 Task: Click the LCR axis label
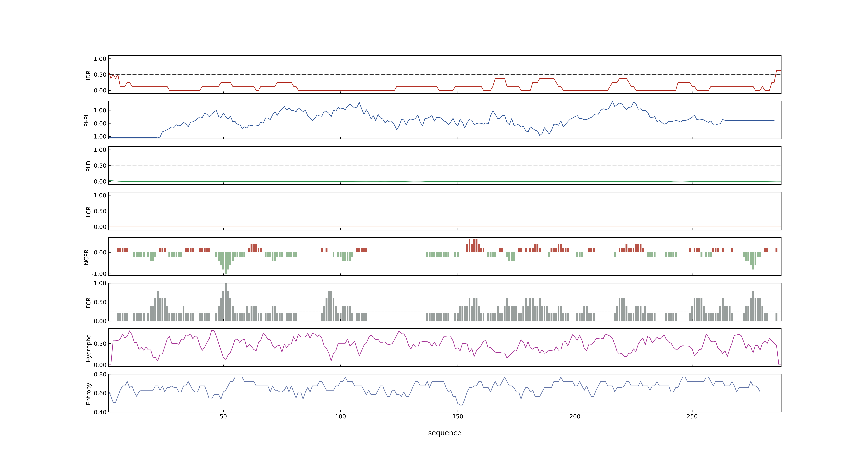click(88, 211)
